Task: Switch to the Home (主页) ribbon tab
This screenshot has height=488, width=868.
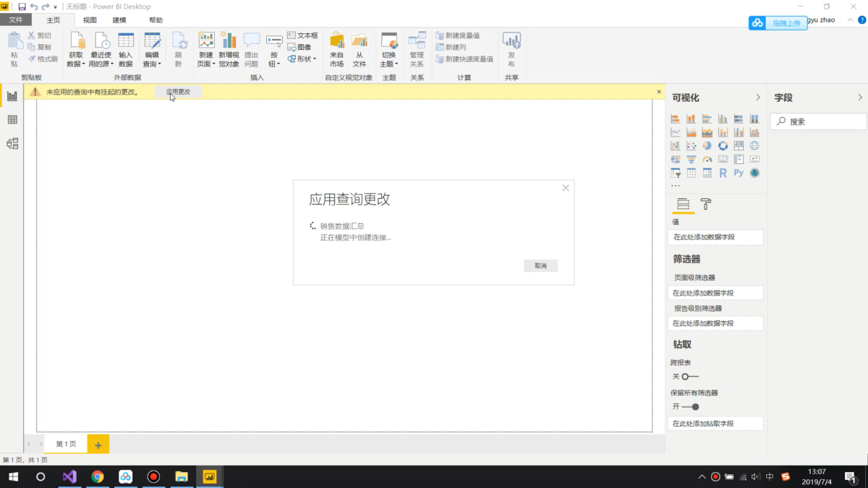Action: click(53, 20)
